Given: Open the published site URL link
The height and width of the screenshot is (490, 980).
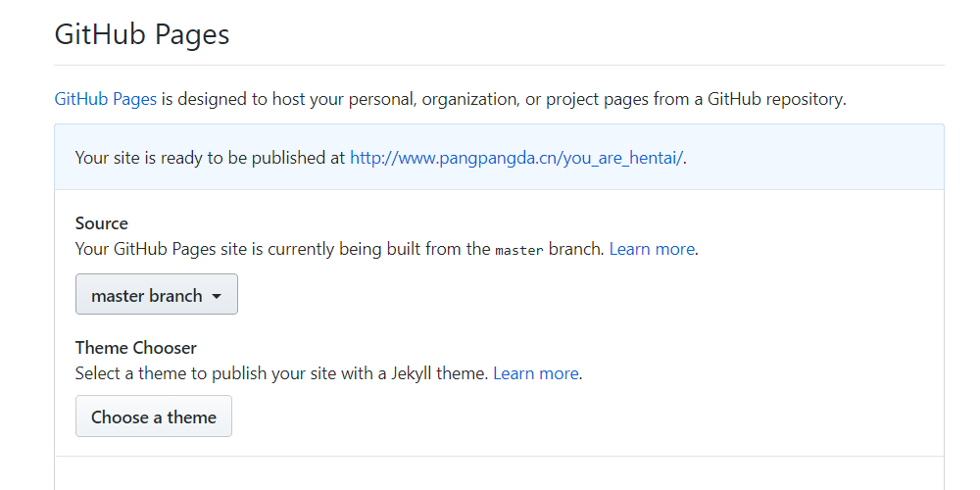Looking at the screenshot, I should click(x=516, y=158).
